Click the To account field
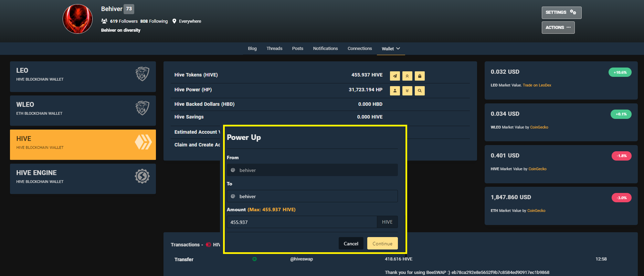 312,196
